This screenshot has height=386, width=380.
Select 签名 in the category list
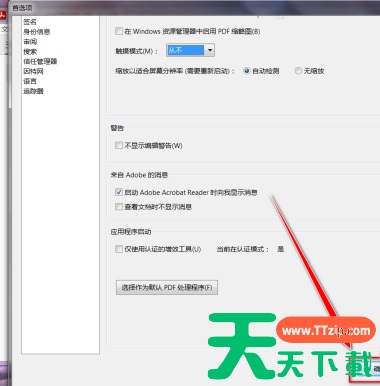click(x=30, y=22)
